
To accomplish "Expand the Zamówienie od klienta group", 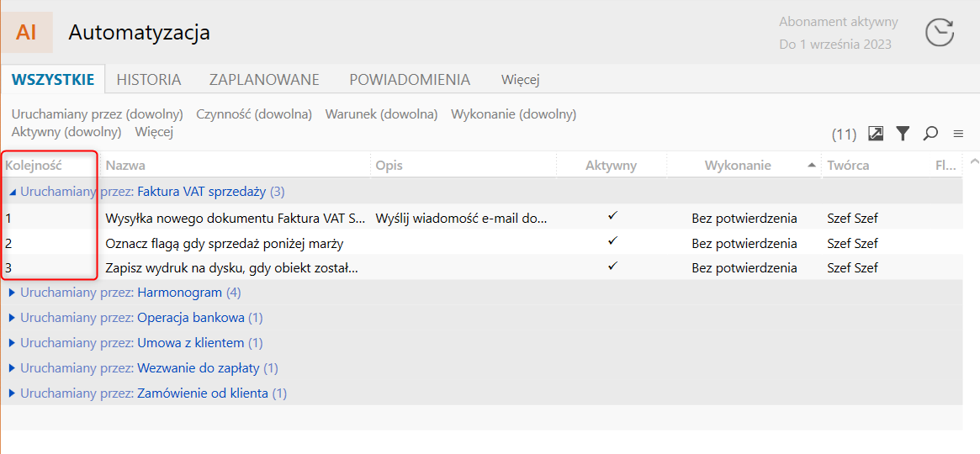I will pyautogui.click(x=12, y=393).
